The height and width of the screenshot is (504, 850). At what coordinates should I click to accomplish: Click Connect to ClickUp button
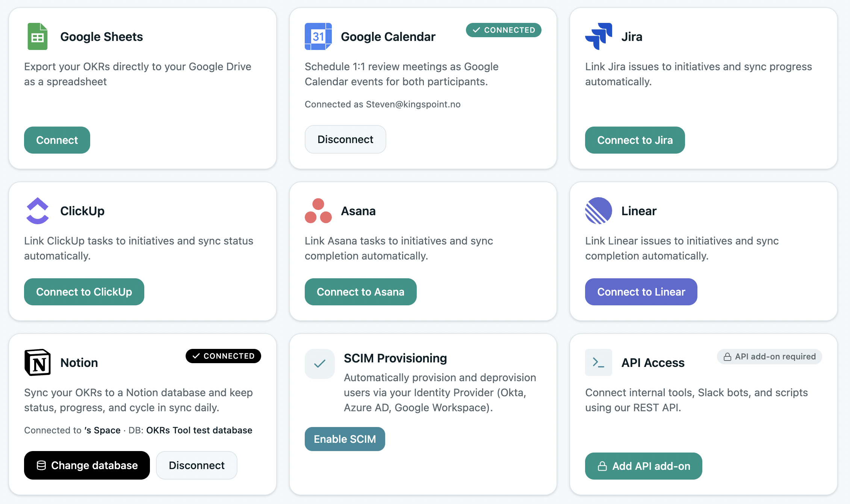pos(84,292)
